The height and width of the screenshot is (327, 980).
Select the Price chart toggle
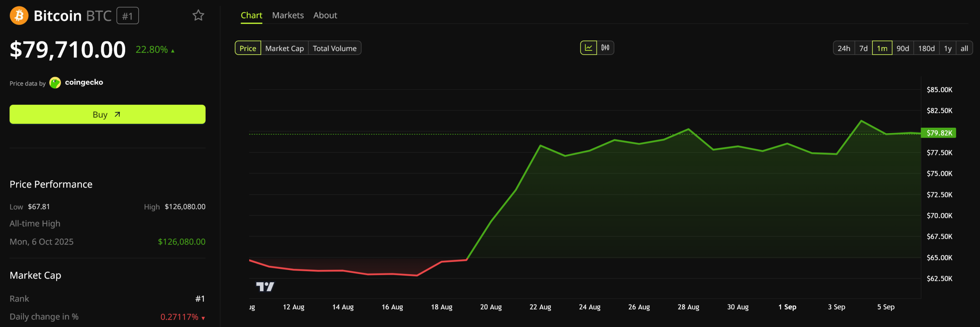248,48
